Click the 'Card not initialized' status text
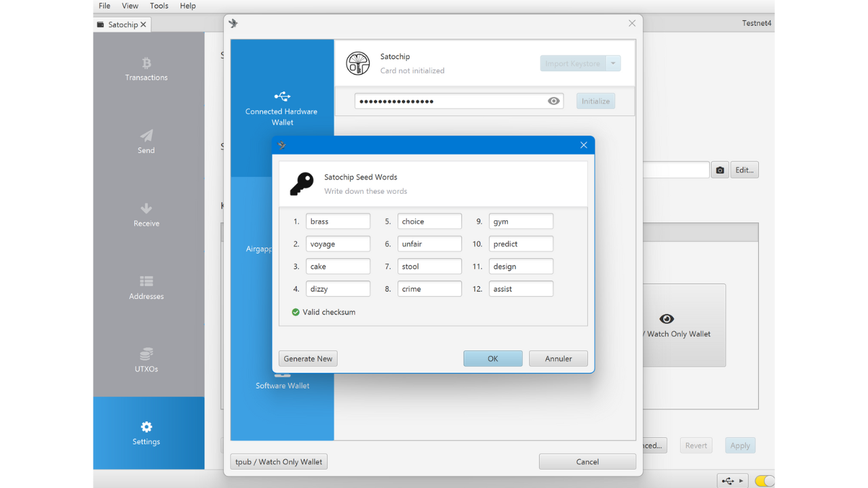 coord(412,70)
